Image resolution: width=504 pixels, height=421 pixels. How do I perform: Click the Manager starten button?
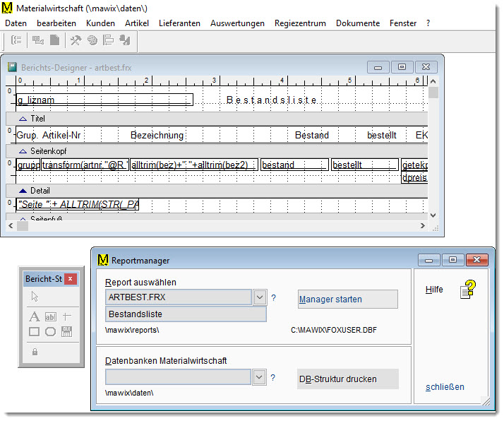pyautogui.click(x=347, y=300)
